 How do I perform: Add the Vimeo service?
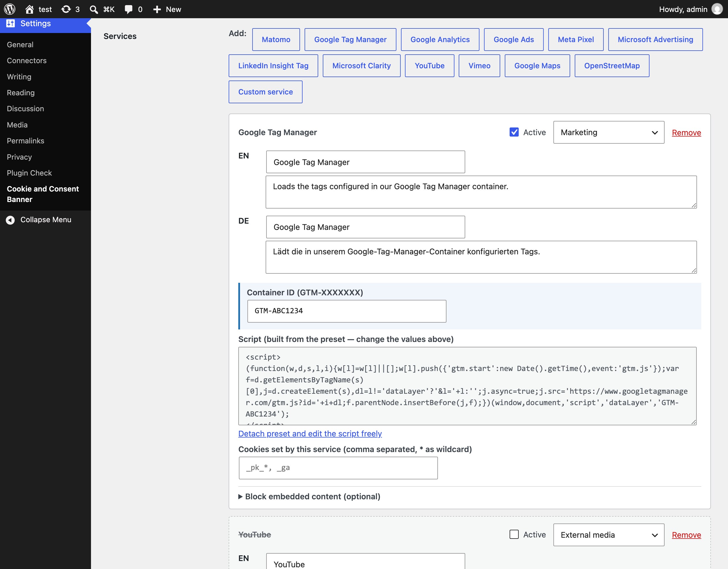[x=479, y=66]
